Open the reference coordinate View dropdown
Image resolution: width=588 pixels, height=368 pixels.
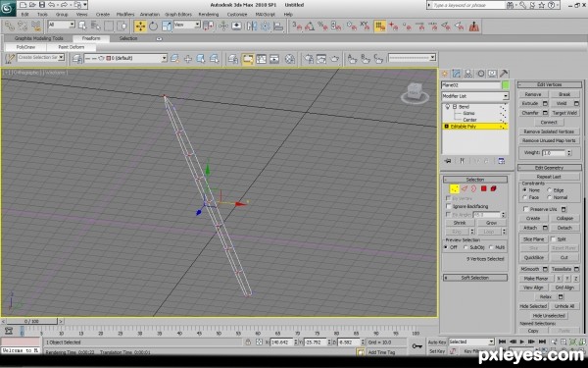(x=187, y=25)
